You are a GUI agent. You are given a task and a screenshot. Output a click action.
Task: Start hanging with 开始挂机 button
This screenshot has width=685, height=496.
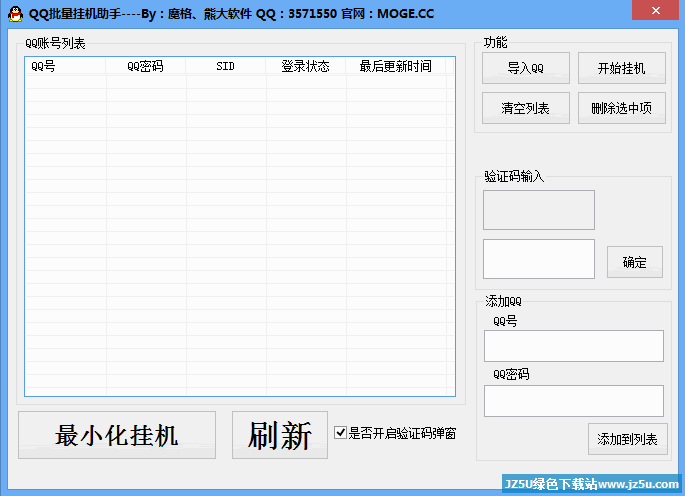[x=622, y=68]
